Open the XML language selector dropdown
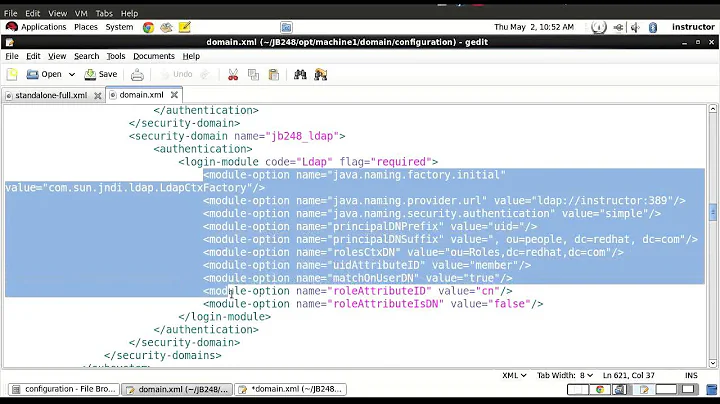The width and height of the screenshot is (720, 404). click(514, 376)
